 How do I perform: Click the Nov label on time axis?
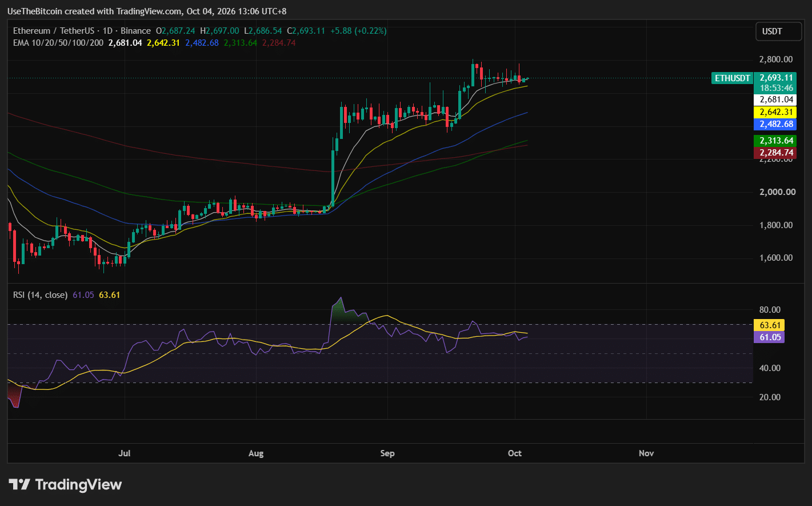tap(646, 453)
